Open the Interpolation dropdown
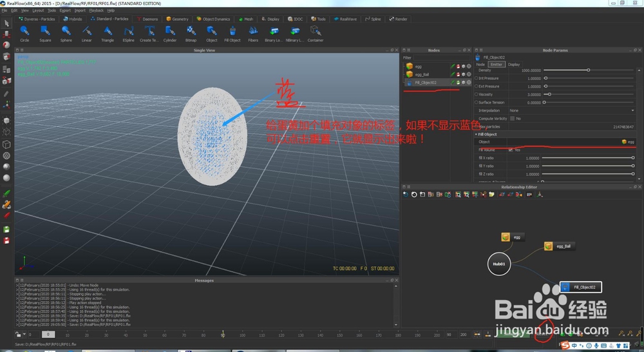This screenshot has width=644, height=352. coord(572,111)
